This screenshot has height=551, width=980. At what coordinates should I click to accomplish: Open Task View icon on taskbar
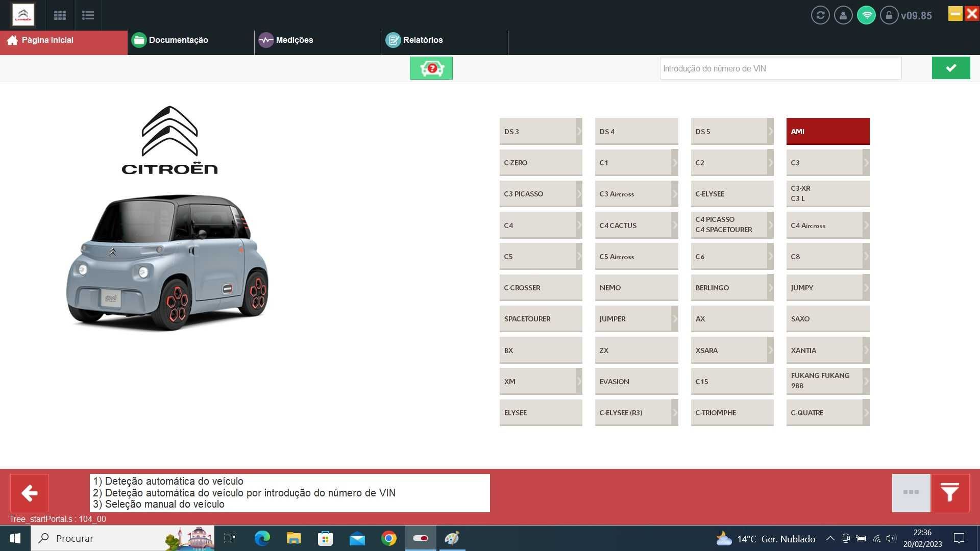(x=230, y=538)
